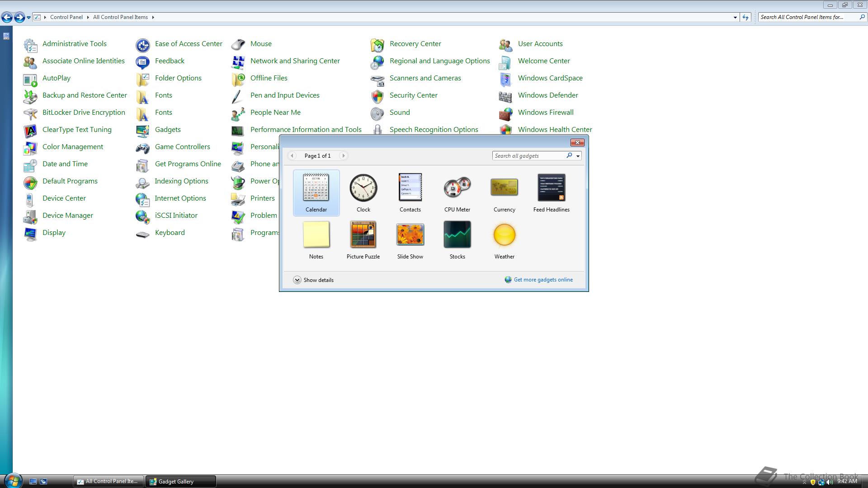The image size is (868, 488).
Task: Expand the Control Panel breadcrumb arrow
Action: point(88,17)
